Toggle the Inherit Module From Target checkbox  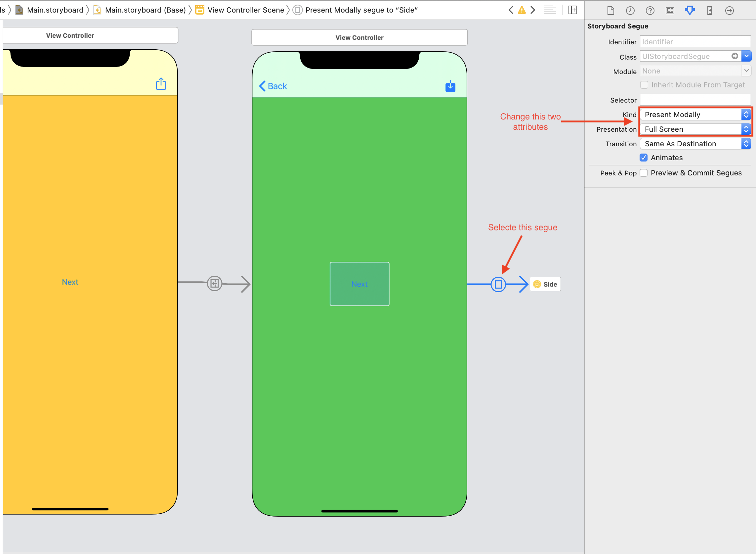[645, 85]
